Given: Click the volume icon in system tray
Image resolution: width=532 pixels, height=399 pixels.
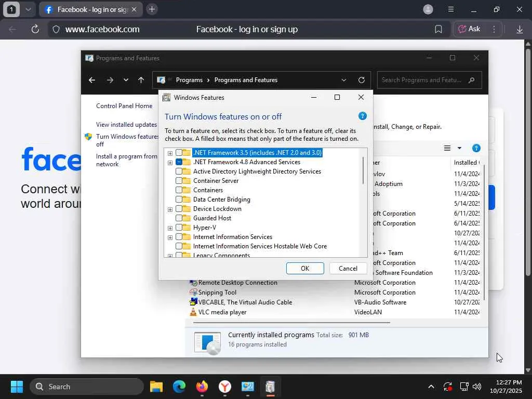Looking at the screenshot, I should (477, 387).
